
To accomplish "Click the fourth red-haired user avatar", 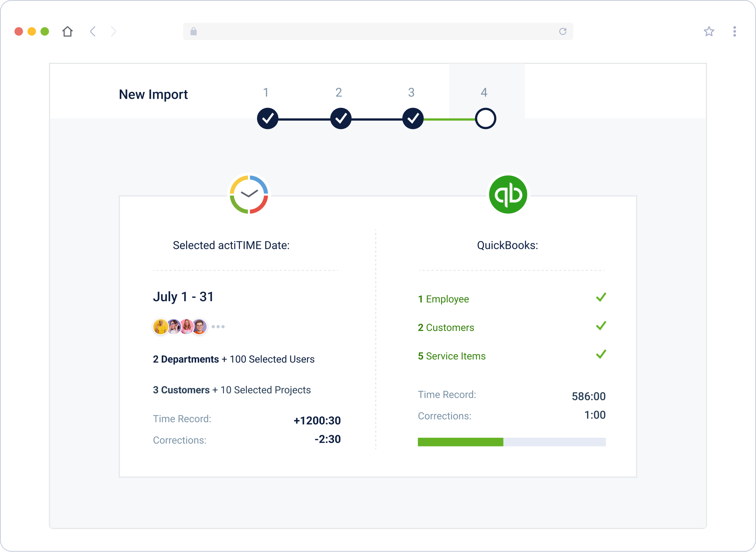I will point(200,327).
